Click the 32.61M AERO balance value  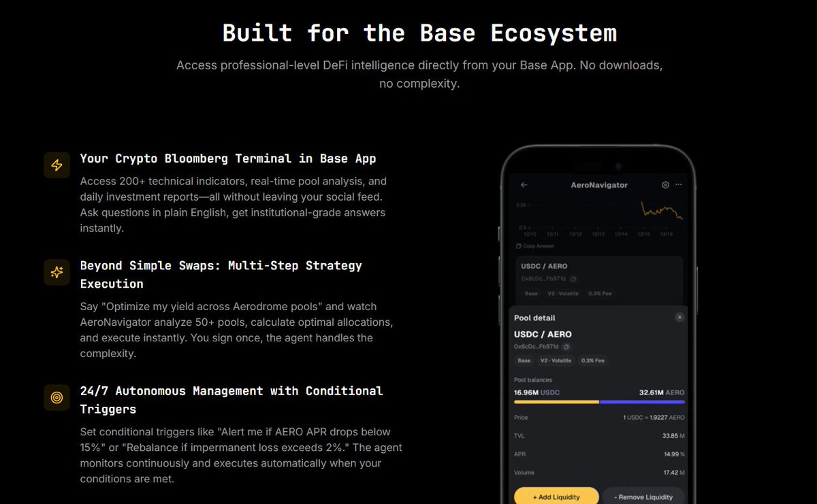pyautogui.click(x=662, y=392)
